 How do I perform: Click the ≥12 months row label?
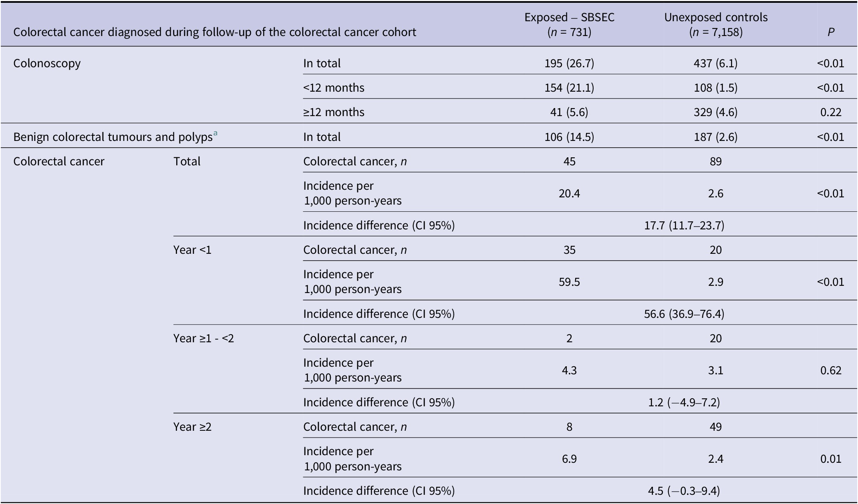point(334,112)
